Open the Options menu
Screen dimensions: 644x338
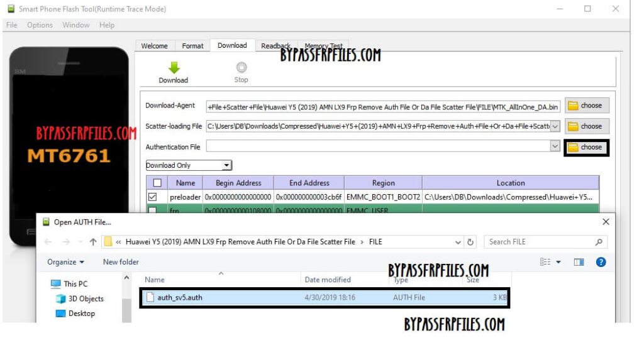coord(40,25)
